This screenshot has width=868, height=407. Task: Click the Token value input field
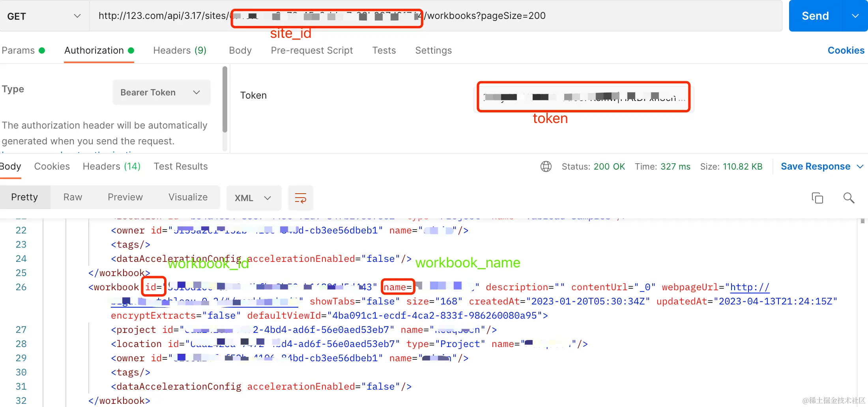click(x=583, y=97)
